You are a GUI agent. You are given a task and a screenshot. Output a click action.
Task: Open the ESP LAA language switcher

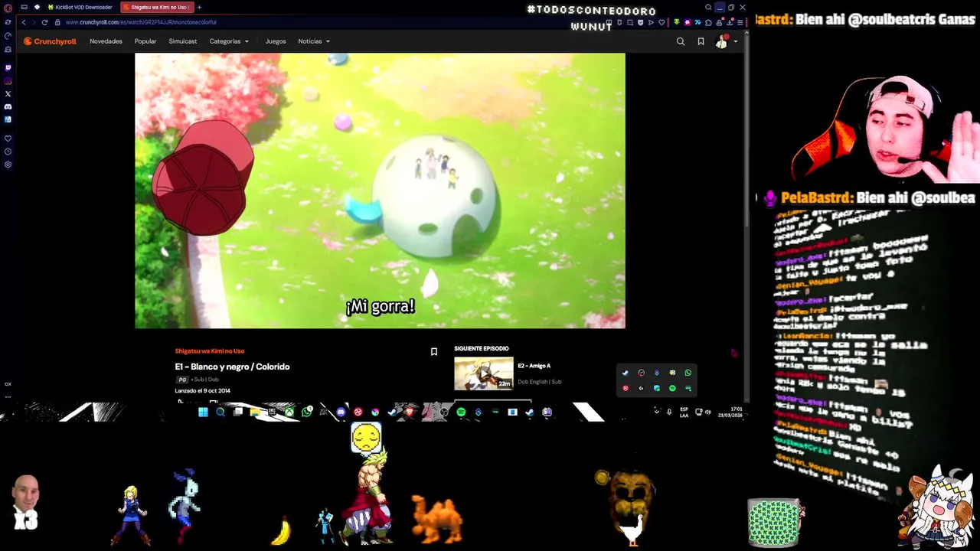click(684, 412)
